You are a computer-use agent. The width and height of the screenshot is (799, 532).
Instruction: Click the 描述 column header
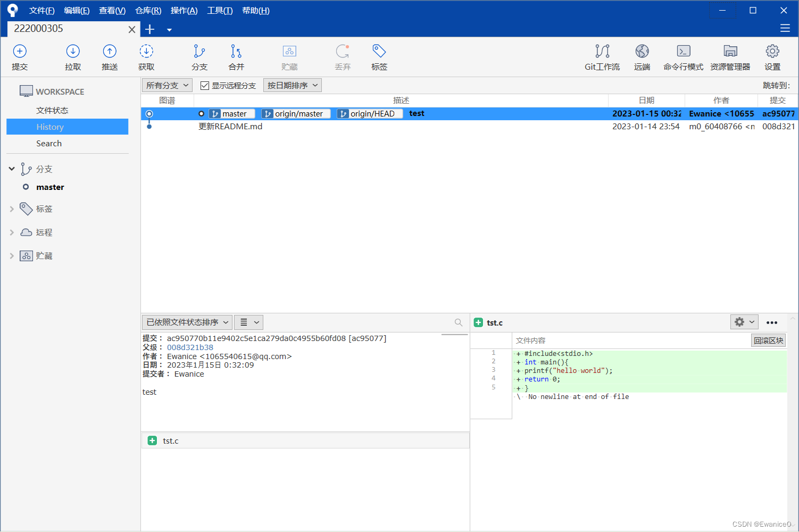[x=401, y=100]
